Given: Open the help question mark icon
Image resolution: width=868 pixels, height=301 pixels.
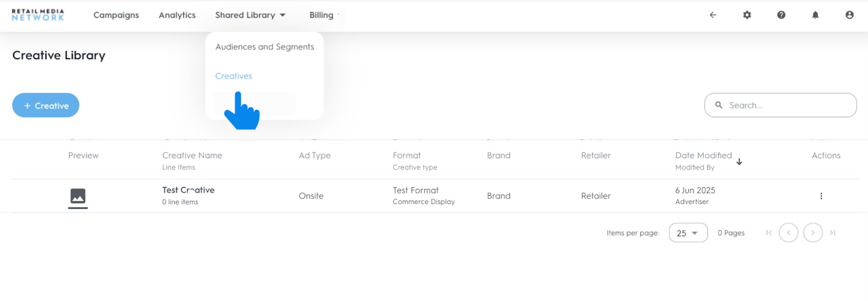Looking at the screenshot, I should coord(781,15).
